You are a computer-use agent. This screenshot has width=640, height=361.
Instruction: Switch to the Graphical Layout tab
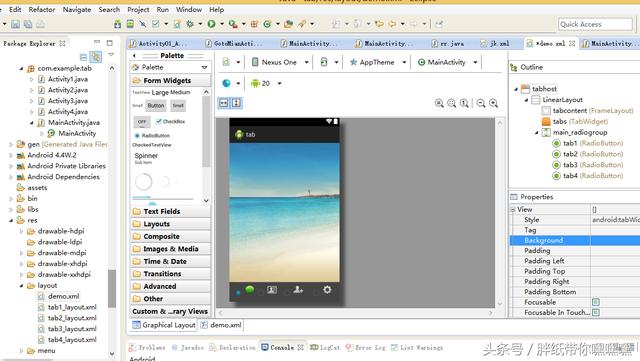tap(164, 325)
